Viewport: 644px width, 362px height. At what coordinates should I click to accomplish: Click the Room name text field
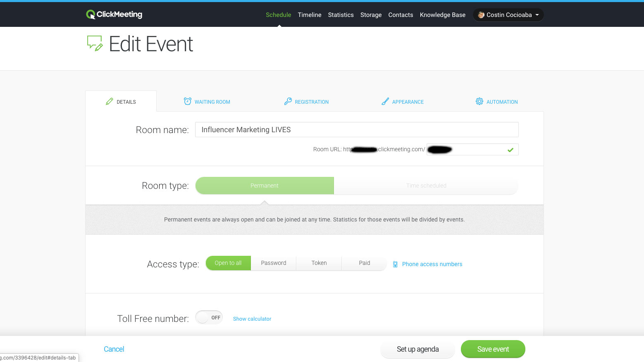click(357, 130)
